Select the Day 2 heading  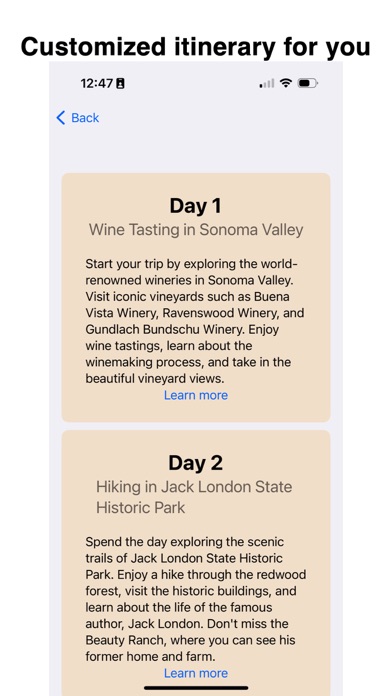(x=195, y=463)
